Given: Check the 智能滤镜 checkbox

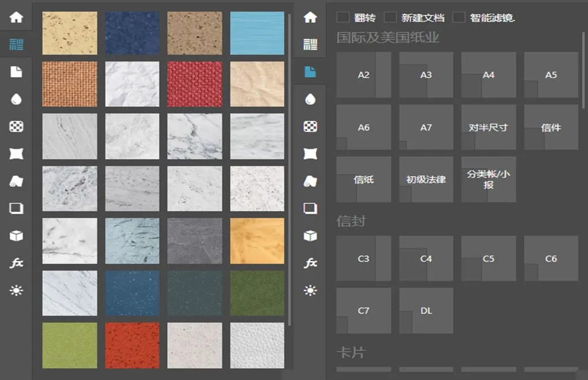Looking at the screenshot, I should click(x=459, y=17).
